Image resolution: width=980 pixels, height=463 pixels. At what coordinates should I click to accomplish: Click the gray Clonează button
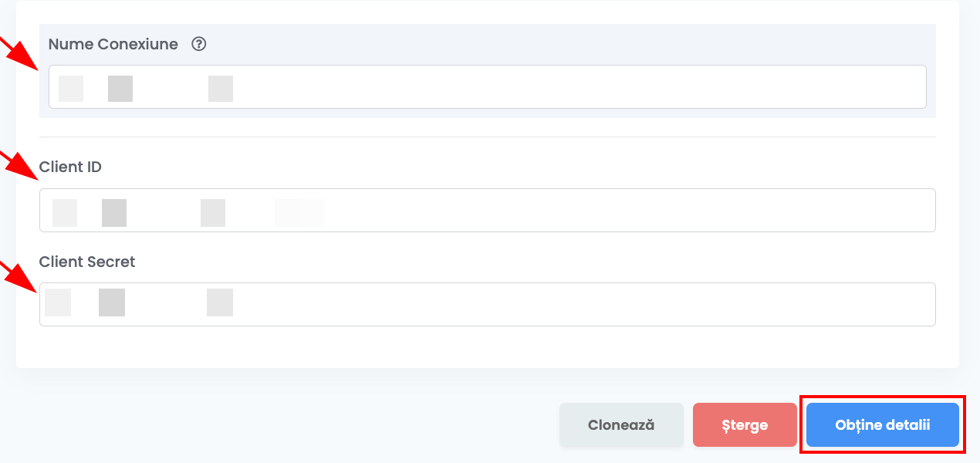621,424
